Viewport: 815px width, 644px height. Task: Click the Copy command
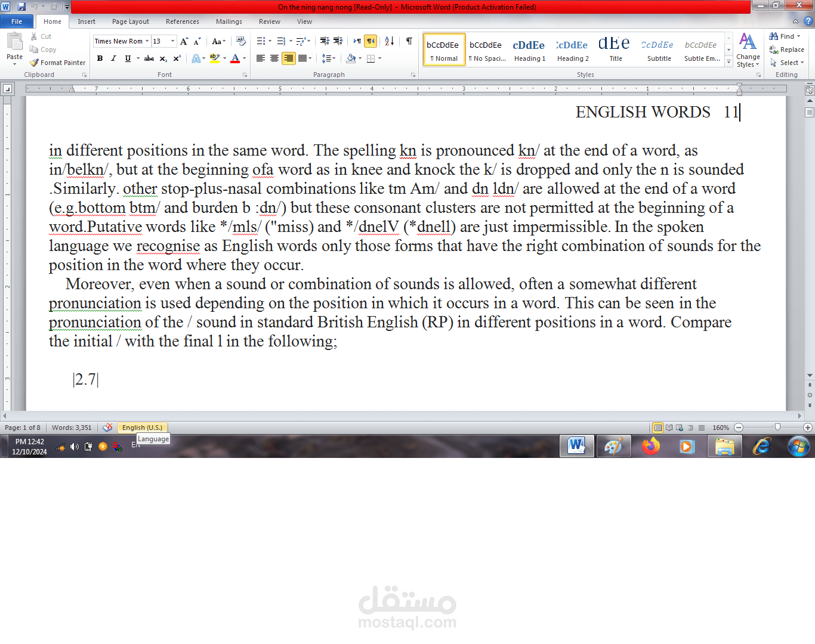[x=43, y=49]
